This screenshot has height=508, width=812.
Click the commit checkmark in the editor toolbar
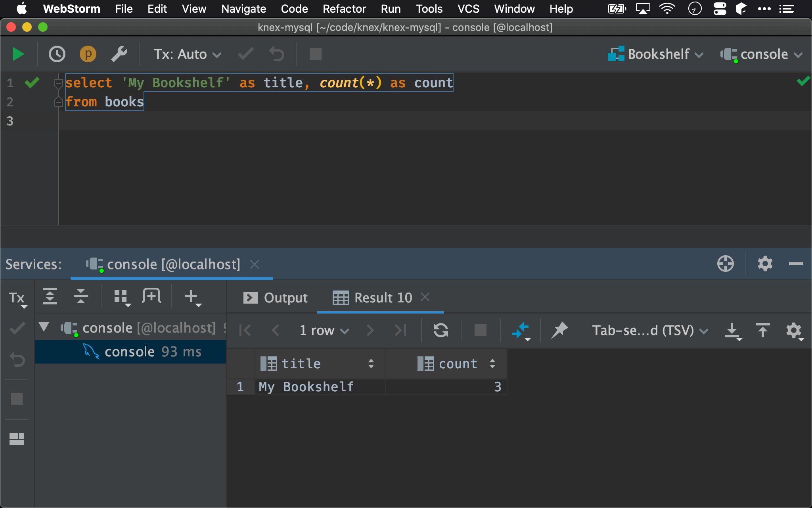tap(246, 54)
